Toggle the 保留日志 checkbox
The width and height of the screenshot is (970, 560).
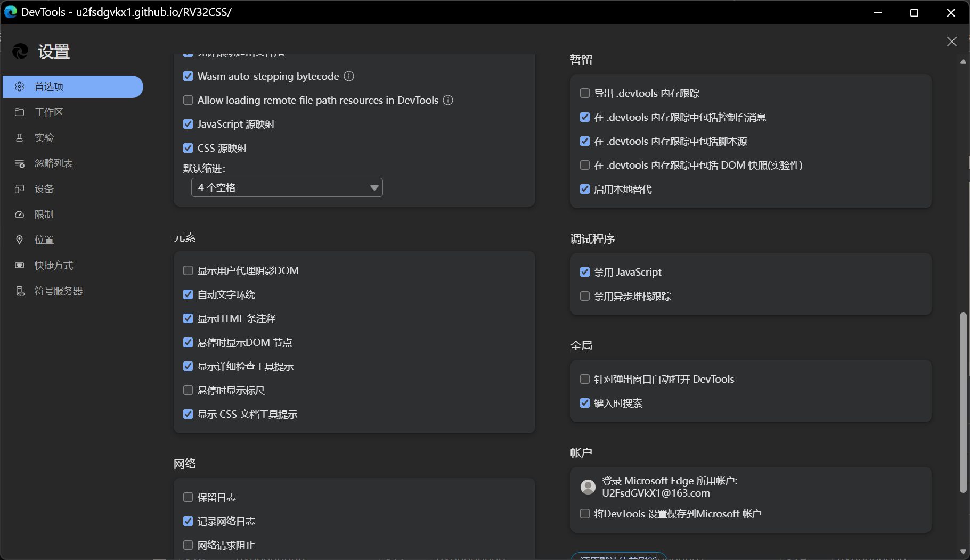[188, 497]
